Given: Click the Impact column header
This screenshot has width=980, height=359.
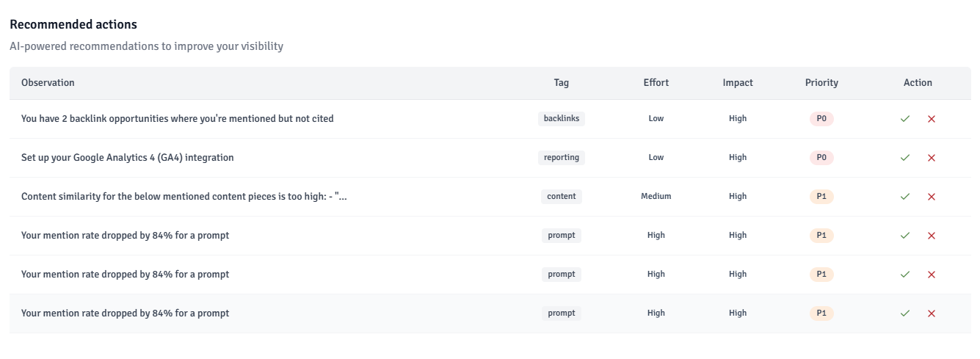Looking at the screenshot, I should coord(738,83).
